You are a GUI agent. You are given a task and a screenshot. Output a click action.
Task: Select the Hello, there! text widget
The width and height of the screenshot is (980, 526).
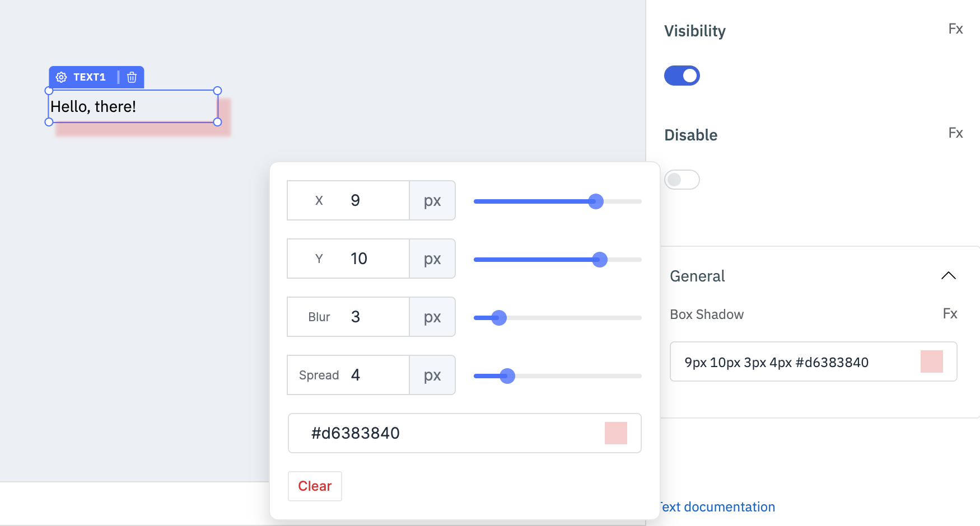click(133, 106)
